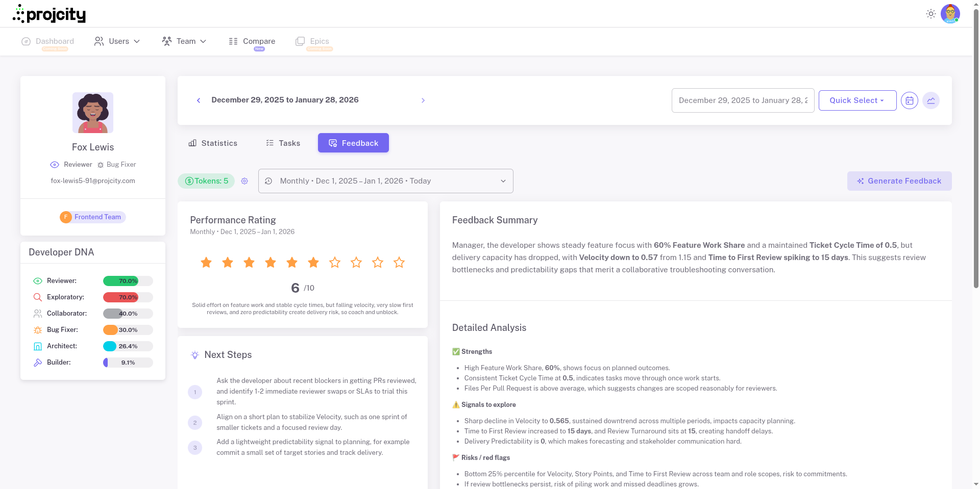This screenshot has width=980, height=489.
Task: Click the feedback settings gear beside Tokens
Action: [244, 181]
